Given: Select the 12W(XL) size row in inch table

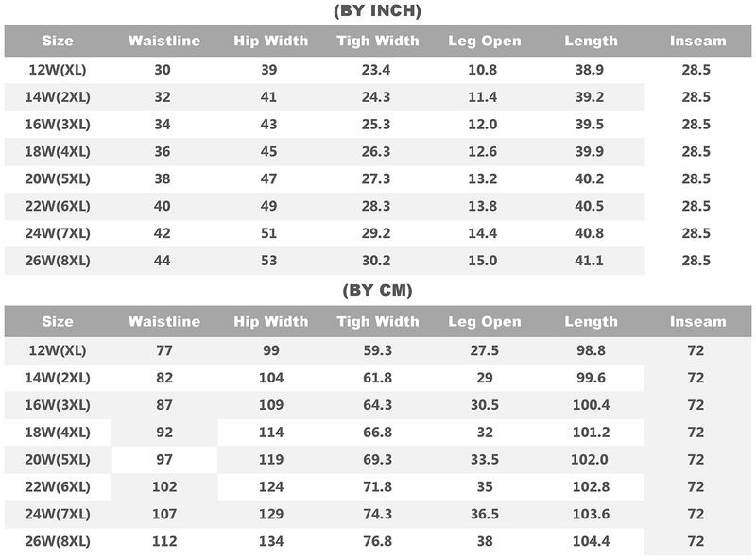Looking at the screenshot, I should tap(58, 70).
